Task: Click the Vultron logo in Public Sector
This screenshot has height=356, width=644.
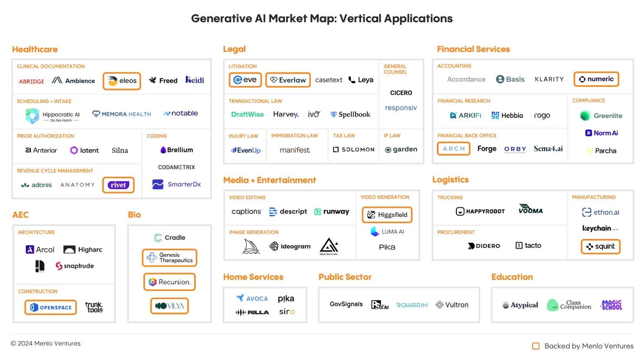Action: click(453, 305)
